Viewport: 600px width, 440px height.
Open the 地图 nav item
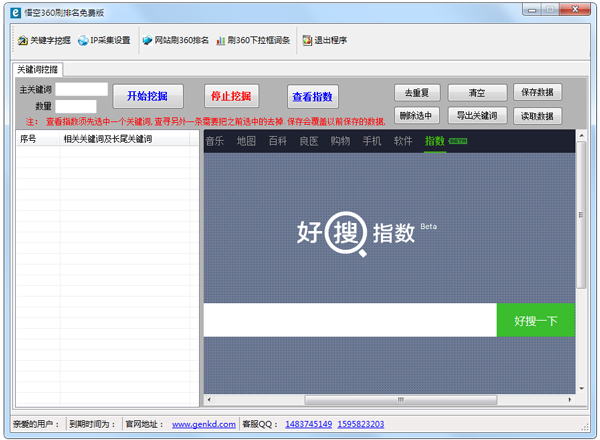[246, 141]
